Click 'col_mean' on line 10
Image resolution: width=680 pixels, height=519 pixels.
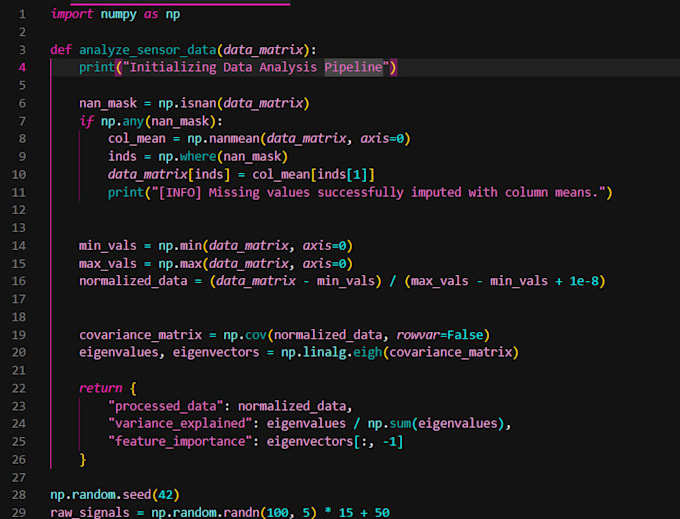tap(281, 175)
